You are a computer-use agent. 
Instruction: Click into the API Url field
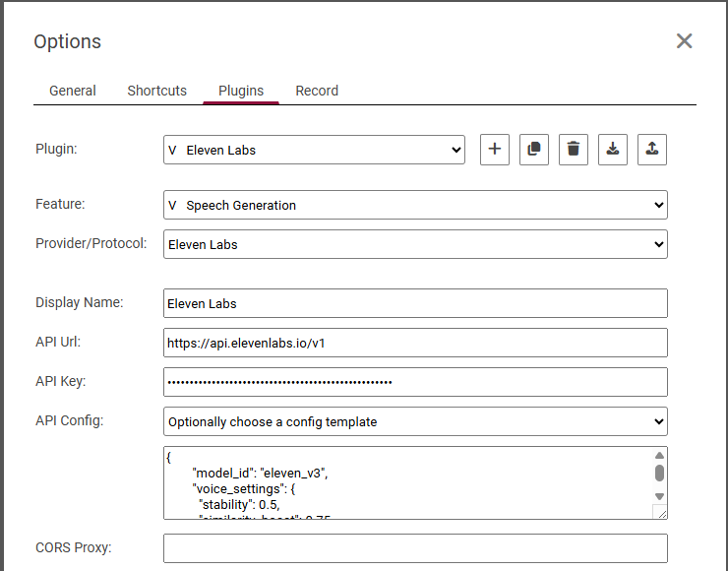click(415, 343)
